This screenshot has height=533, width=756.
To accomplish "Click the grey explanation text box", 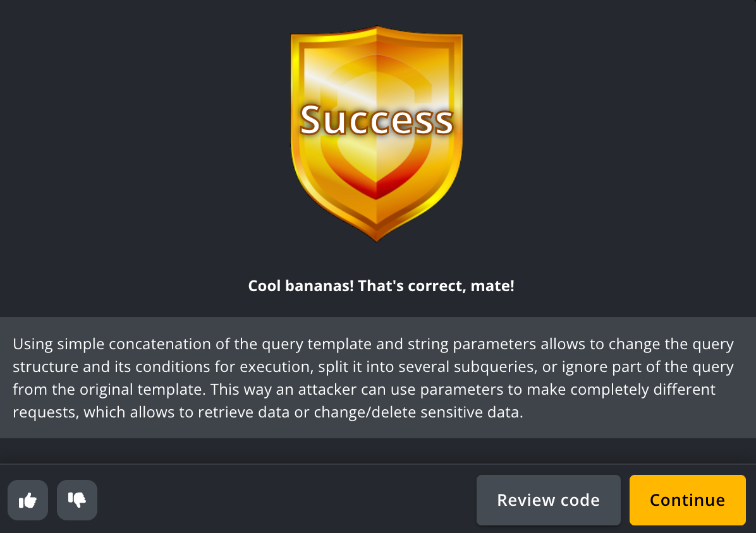I will pos(378,378).
